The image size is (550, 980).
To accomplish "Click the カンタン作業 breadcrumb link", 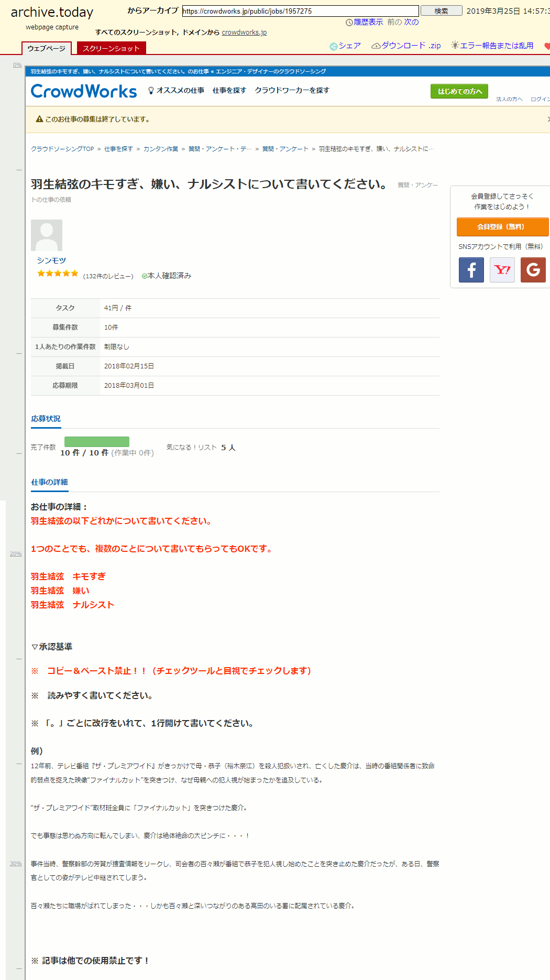I will click(161, 149).
